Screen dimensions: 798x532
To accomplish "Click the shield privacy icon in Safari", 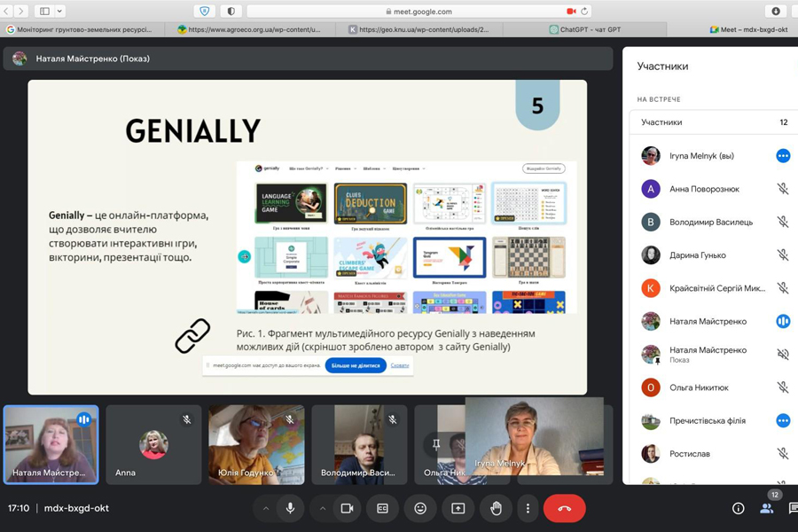I will (x=205, y=12).
